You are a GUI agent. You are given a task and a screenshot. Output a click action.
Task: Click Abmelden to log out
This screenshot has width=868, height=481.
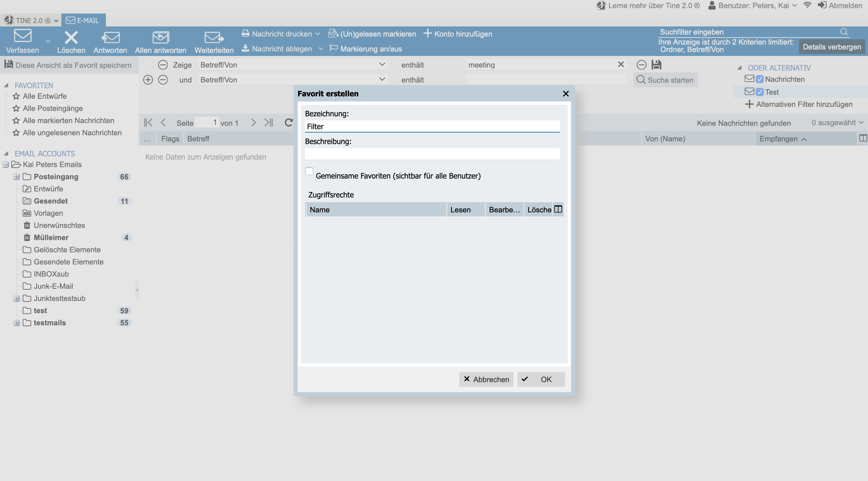(x=840, y=5)
